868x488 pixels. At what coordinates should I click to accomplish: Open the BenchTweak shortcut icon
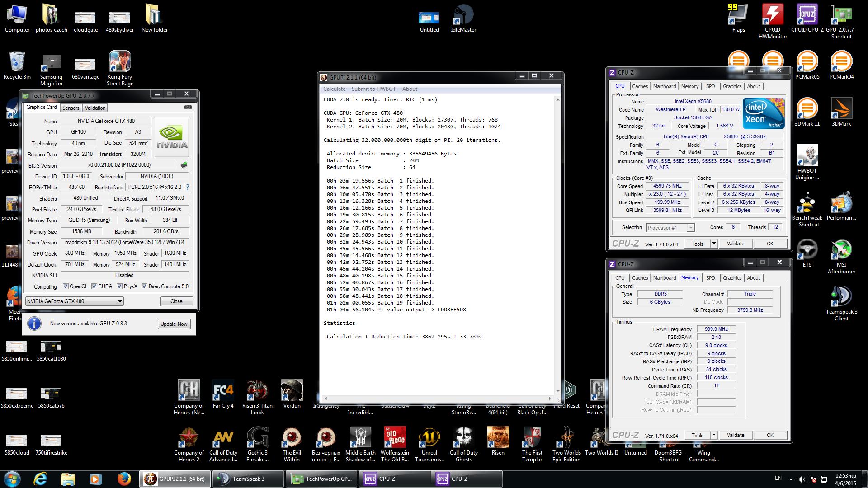(x=807, y=210)
